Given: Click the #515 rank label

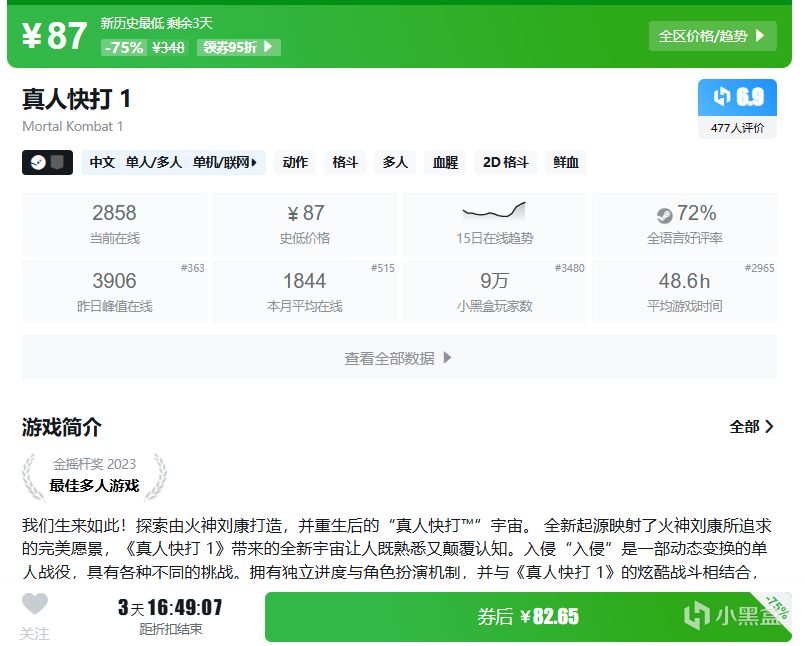Looking at the screenshot, I should (382, 268).
